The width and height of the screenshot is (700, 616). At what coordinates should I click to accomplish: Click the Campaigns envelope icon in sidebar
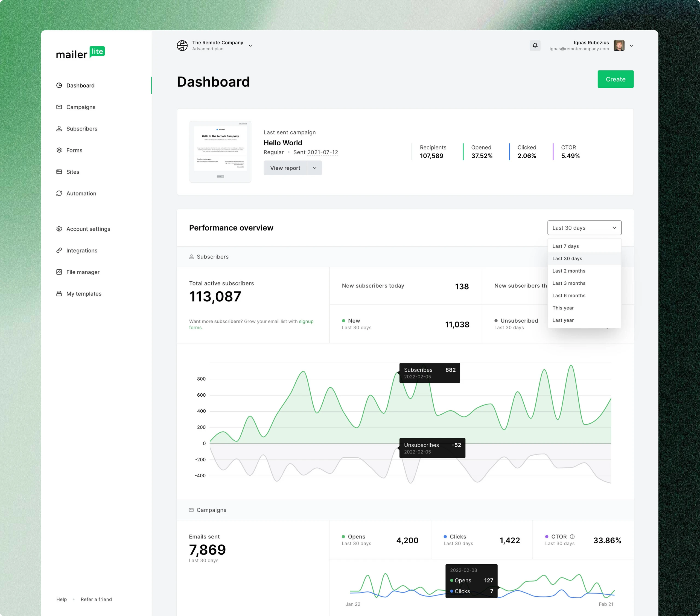coord(59,107)
